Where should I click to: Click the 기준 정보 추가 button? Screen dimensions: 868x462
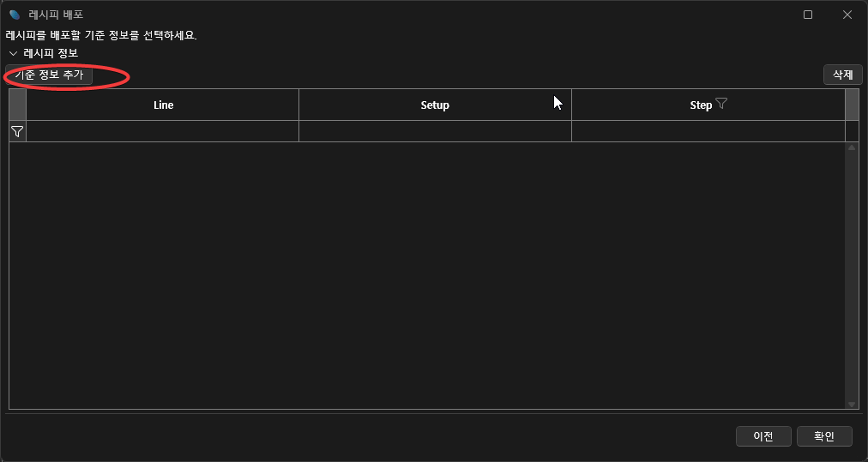pos(49,75)
